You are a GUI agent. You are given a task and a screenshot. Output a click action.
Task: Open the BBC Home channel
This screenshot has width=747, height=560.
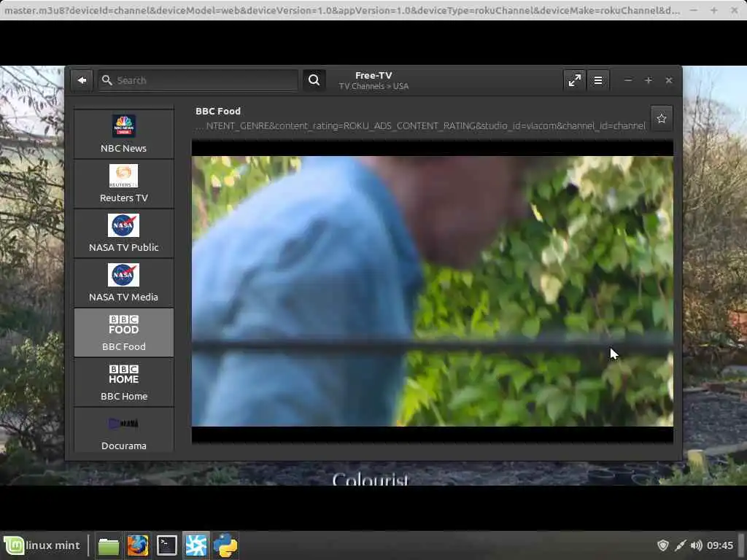click(x=124, y=382)
